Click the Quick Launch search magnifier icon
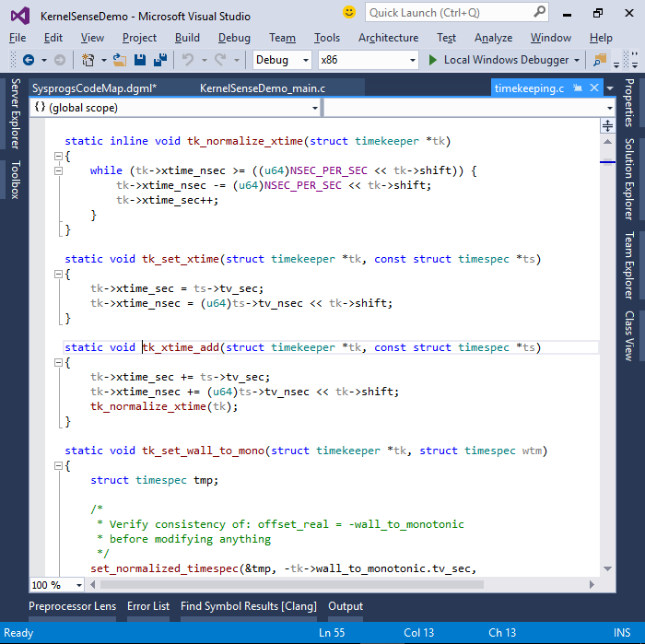The width and height of the screenshot is (645, 644). (x=539, y=12)
